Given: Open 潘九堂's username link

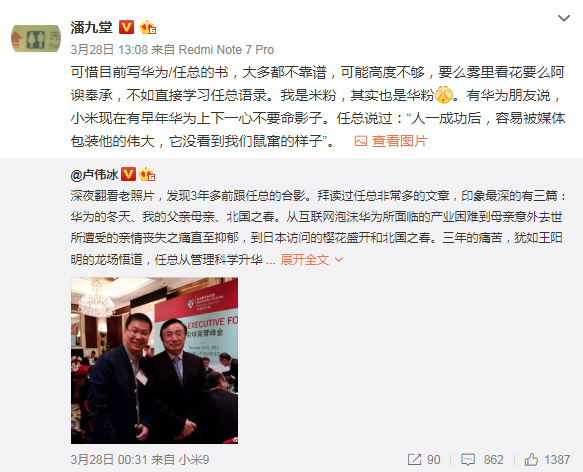Looking at the screenshot, I should (x=91, y=27).
